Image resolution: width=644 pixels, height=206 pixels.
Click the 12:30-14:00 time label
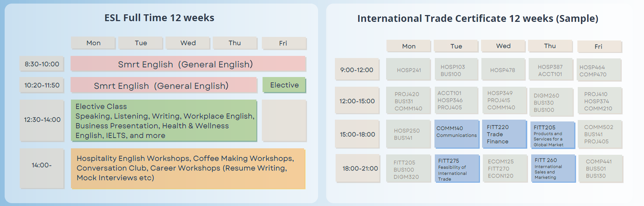42,120
